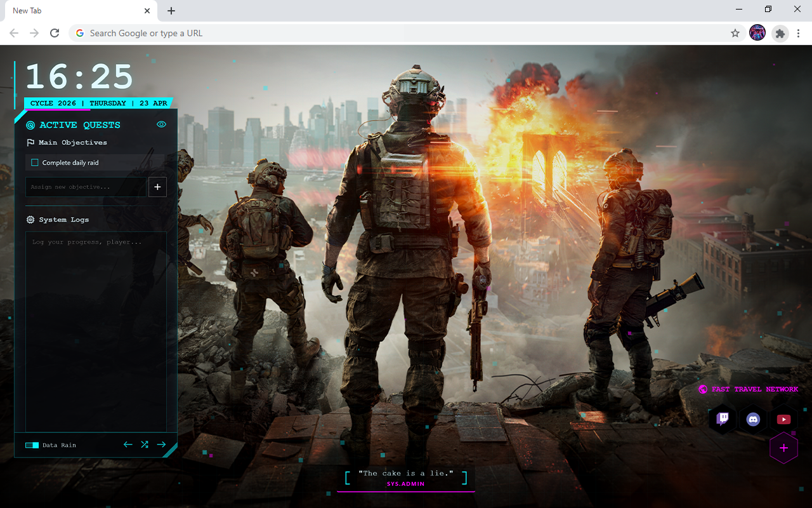Go to next wallpaper with right arrow
The image size is (812, 508).
(161, 444)
